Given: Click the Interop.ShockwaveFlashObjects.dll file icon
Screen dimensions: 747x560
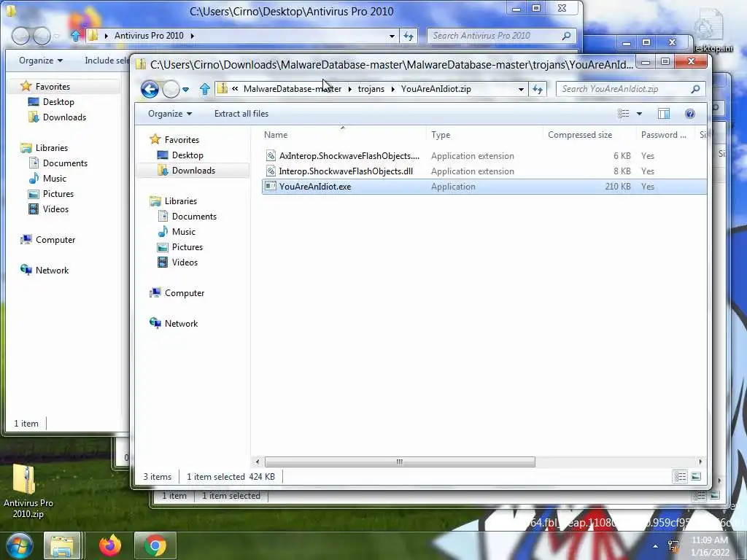Looking at the screenshot, I should point(271,171).
